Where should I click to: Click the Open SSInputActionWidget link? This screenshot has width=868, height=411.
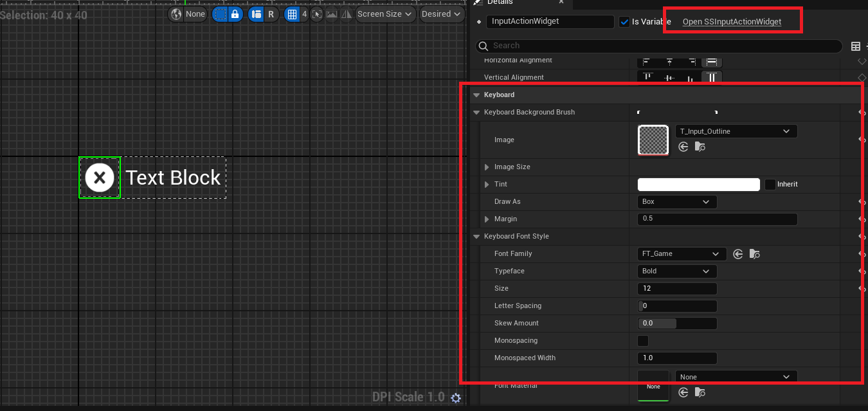[x=732, y=21]
